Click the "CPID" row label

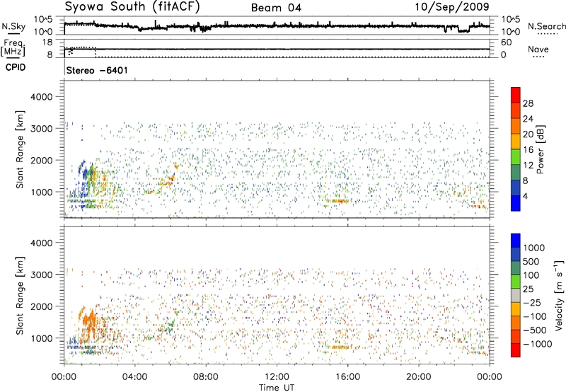[16, 67]
